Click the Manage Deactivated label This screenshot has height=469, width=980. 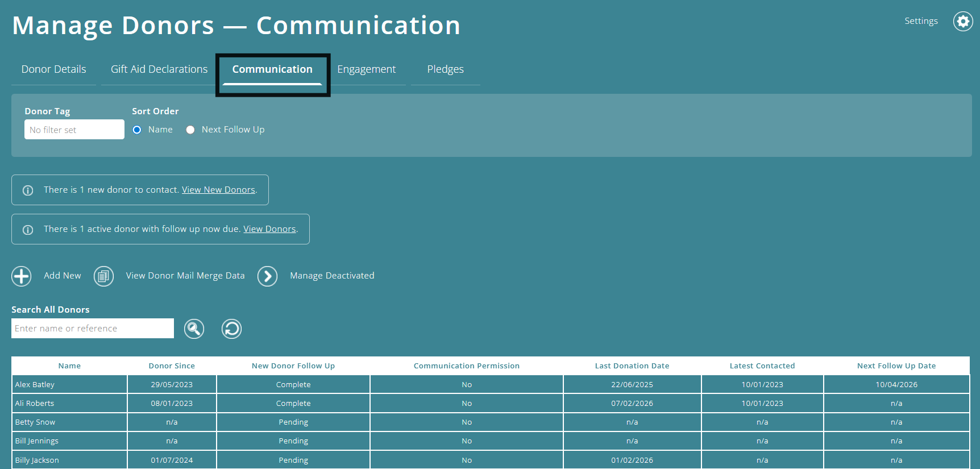(332, 276)
